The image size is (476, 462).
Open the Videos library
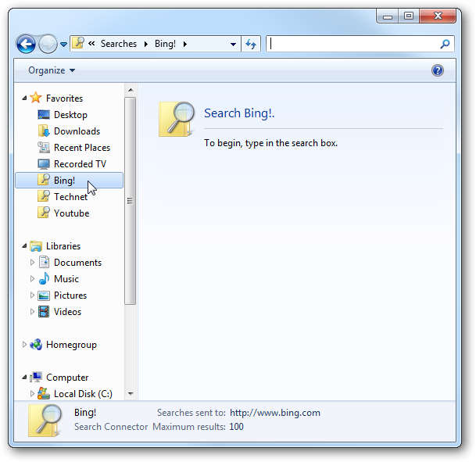67,311
